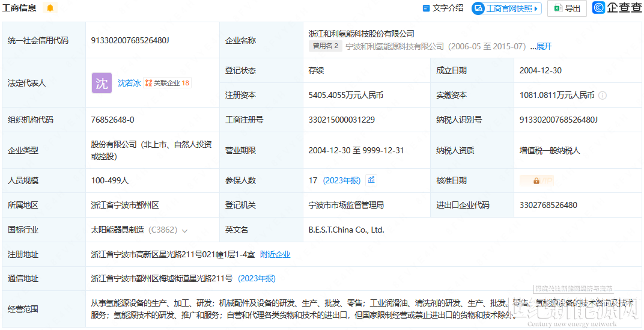Expand the 太阳能器具制造 industry dropdown arrow
This screenshot has width=644, height=330.
(184, 230)
